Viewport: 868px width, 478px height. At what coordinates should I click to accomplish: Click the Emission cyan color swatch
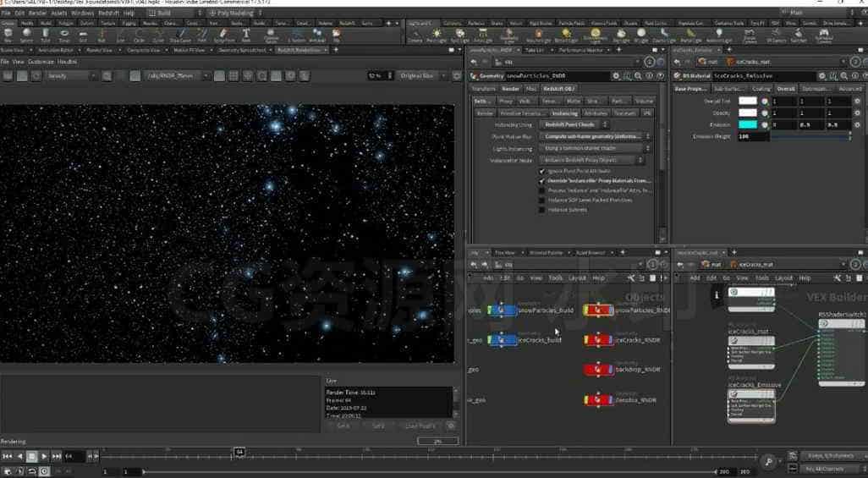747,124
